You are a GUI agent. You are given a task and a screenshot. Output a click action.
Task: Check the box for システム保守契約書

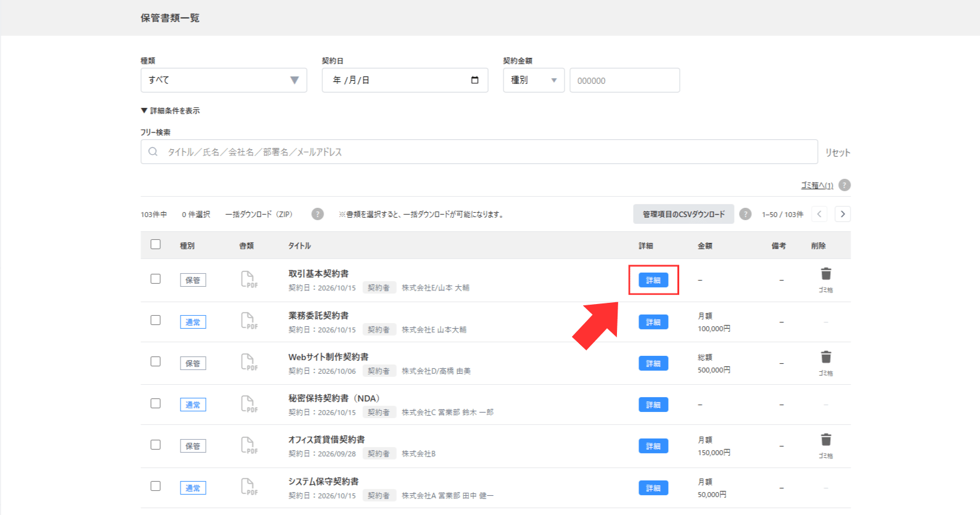pyautogui.click(x=155, y=486)
